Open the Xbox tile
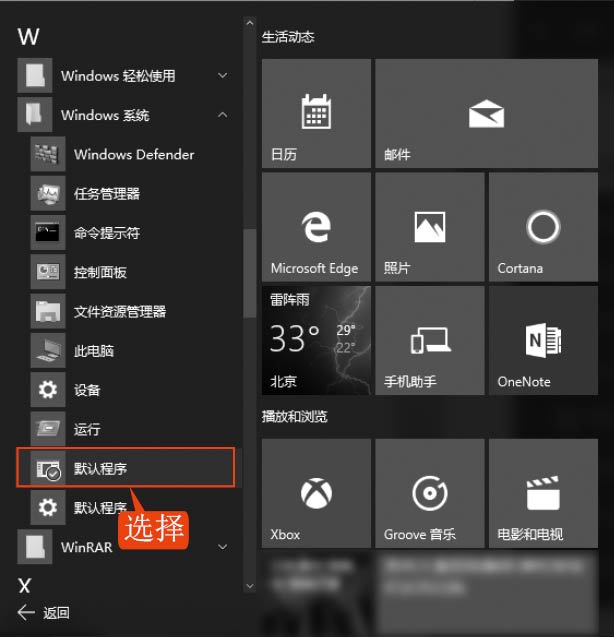Screen dimensions: 614x637 (316, 493)
